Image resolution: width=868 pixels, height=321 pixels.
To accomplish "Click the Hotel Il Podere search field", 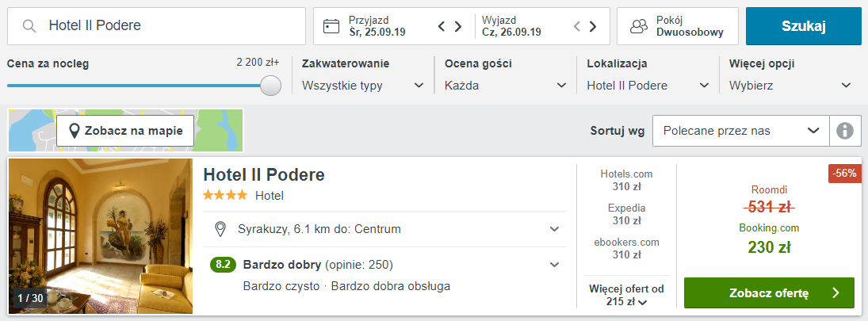I will coord(157,26).
